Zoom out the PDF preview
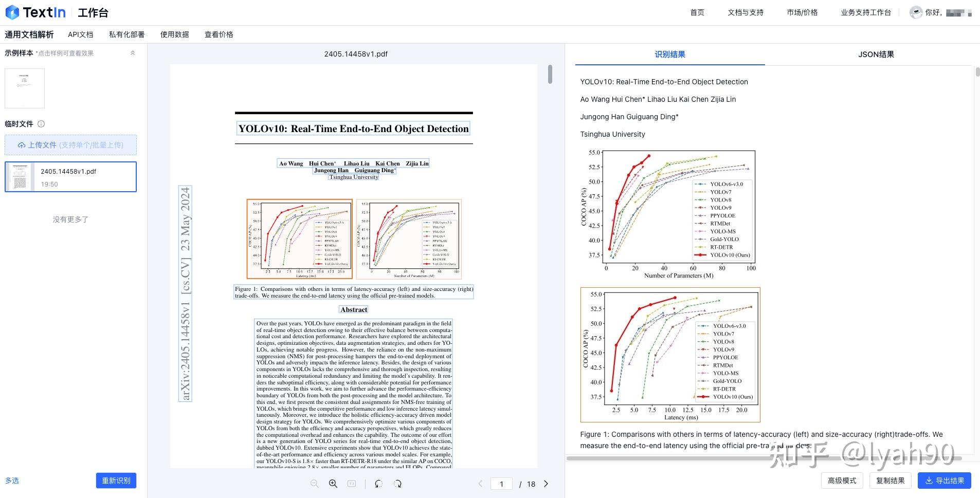Screen dimensions: 980x498 tap(315, 484)
